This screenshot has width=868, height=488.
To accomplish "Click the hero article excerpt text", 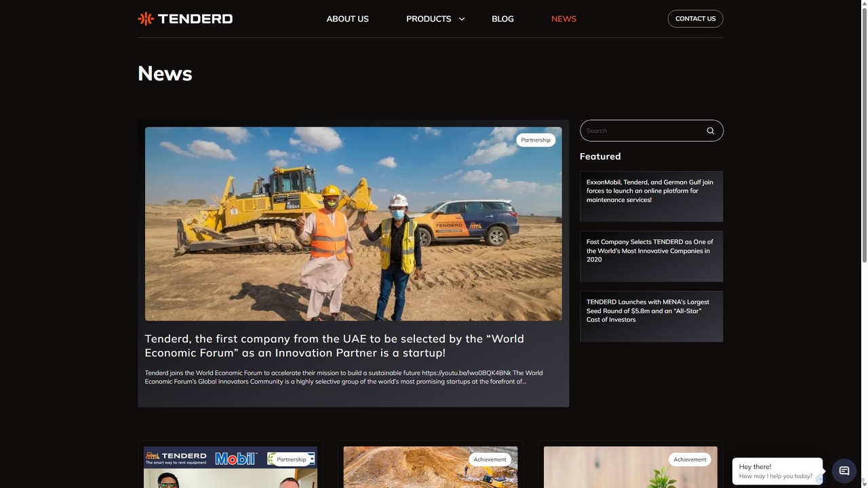I will coord(344,378).
